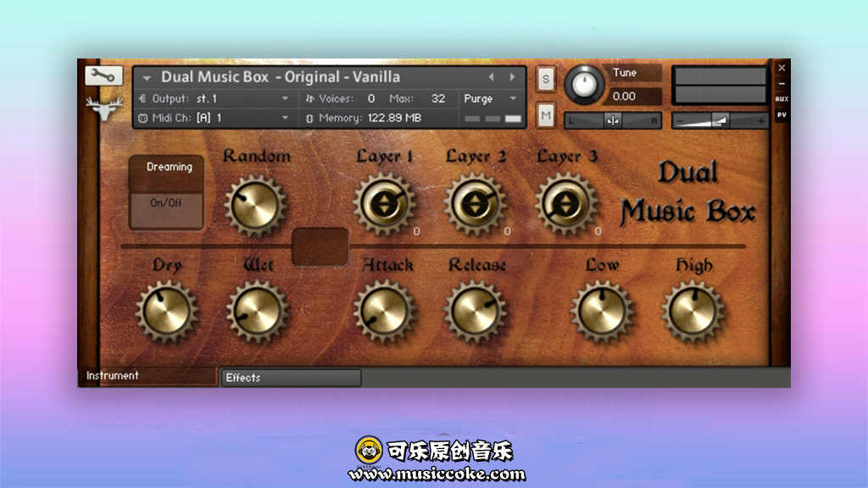Switch to the Instrument tab
The image size is (868, 488).
147,376
